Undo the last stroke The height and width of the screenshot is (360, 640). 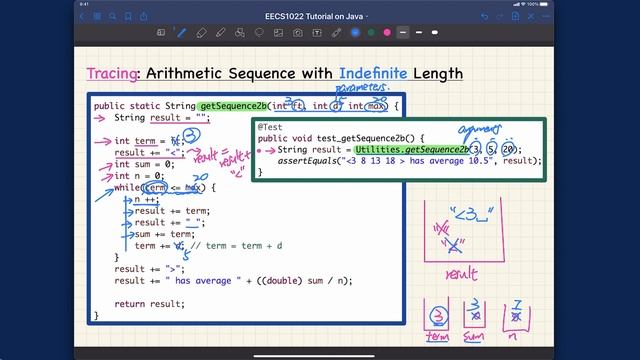click(x=484, y=17)
